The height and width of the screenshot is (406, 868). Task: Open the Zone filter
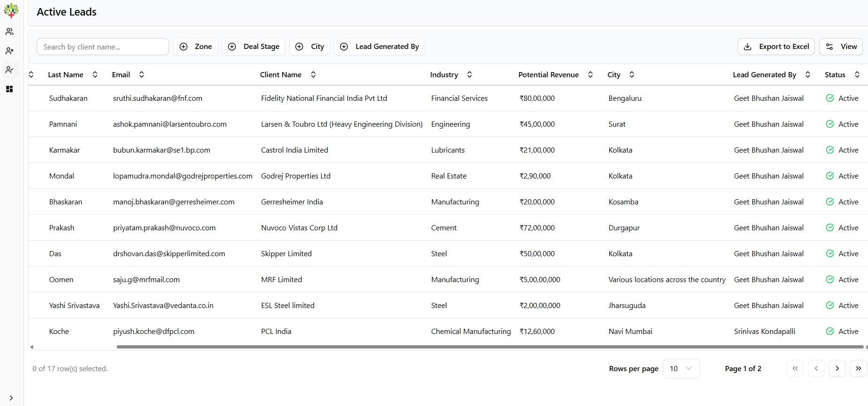(x=195, y=47)
